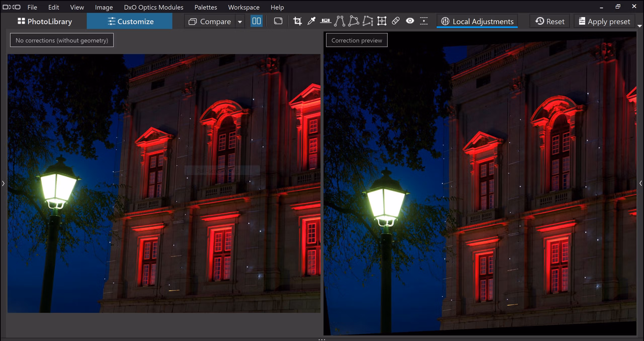Expand the left side panel
644x341 pixels.
click(x=3, y=183)
